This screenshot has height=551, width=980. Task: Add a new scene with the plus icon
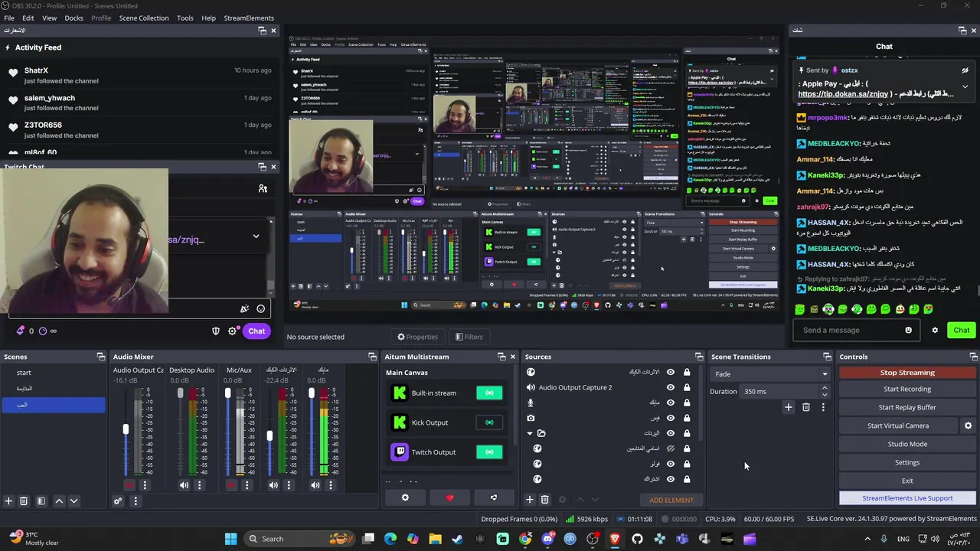8,501
